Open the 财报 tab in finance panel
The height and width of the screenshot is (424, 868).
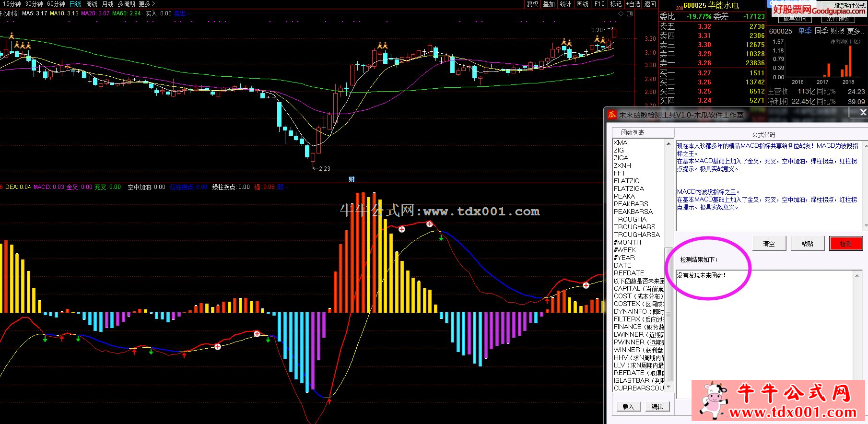(837, 31)
